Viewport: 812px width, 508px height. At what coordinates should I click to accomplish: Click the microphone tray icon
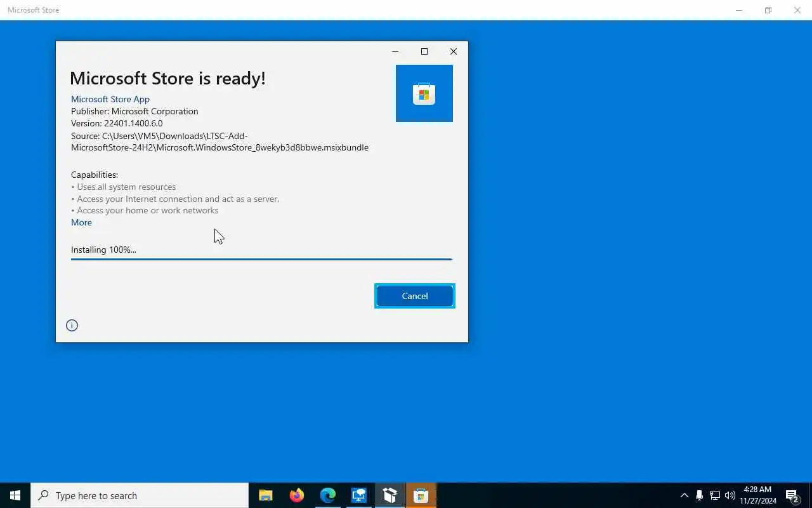[x=699, y=495]
